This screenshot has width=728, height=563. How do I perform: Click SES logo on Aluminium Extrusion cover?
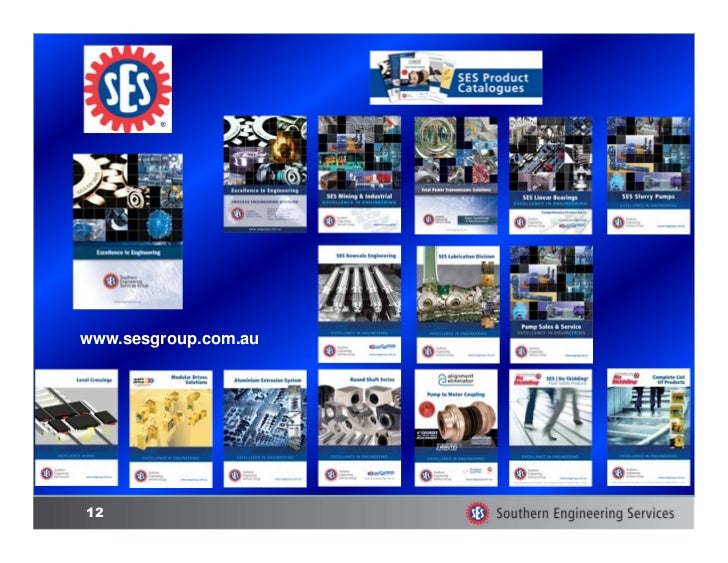point(235,475)
